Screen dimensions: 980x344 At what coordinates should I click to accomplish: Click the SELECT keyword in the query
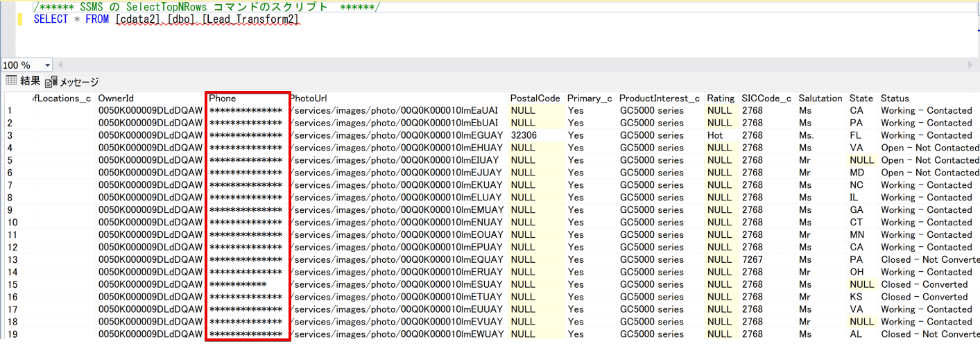point(51,19)
